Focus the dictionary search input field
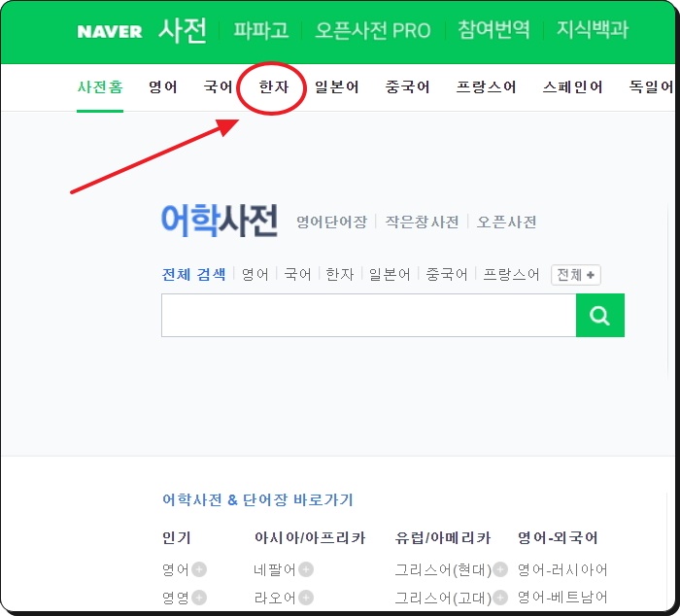Image resolution: width=680 pixels, height=616 pixels. 368,316
